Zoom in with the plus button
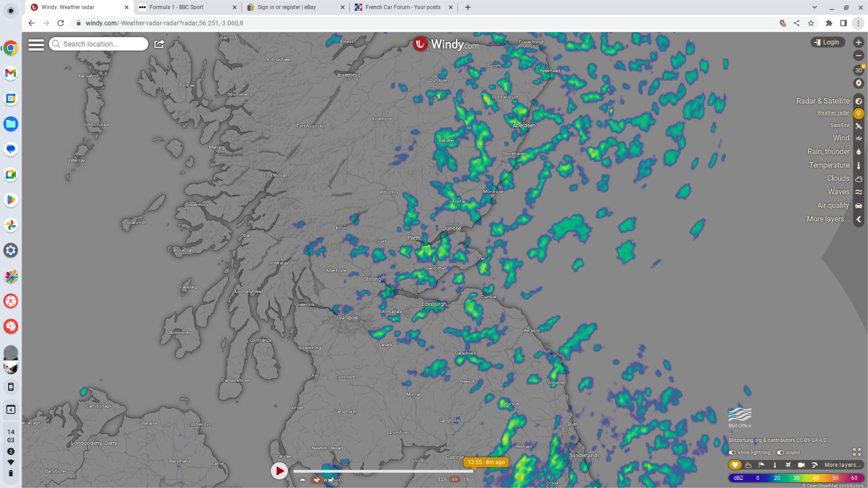Image resolution: width=868 pixels, height=488 pixels. click(x=858, y=42)
